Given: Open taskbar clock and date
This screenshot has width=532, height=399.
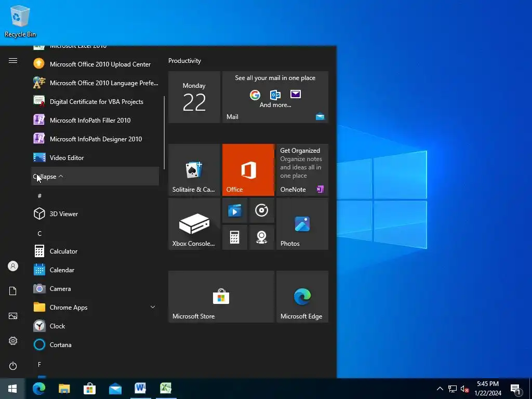Looking at the screenshot, I should click(488, 389).
